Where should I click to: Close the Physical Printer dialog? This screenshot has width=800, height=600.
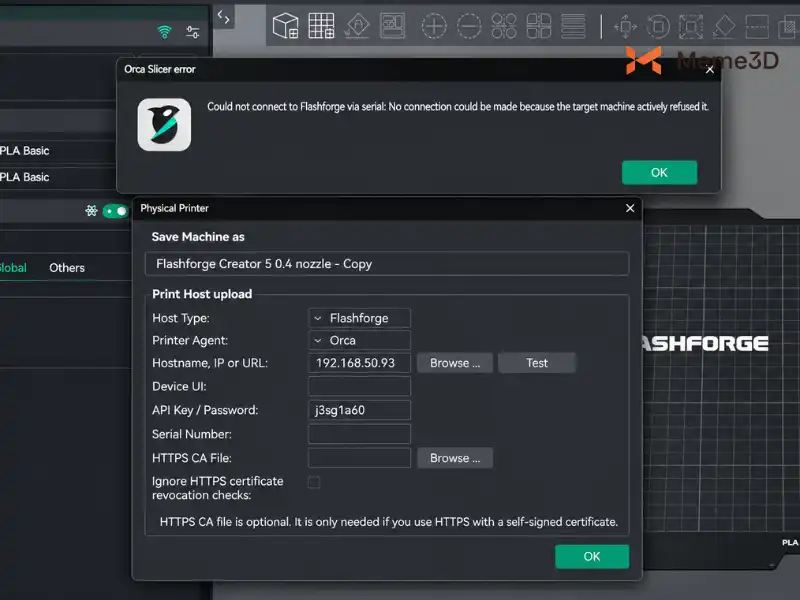(630, 208)
